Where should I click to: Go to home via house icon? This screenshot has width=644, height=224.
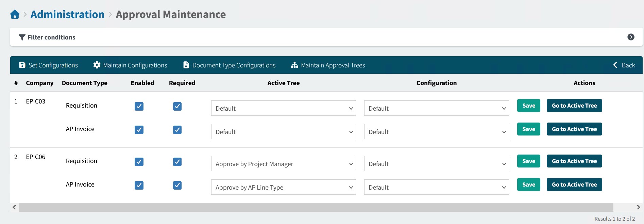point(15,14)
